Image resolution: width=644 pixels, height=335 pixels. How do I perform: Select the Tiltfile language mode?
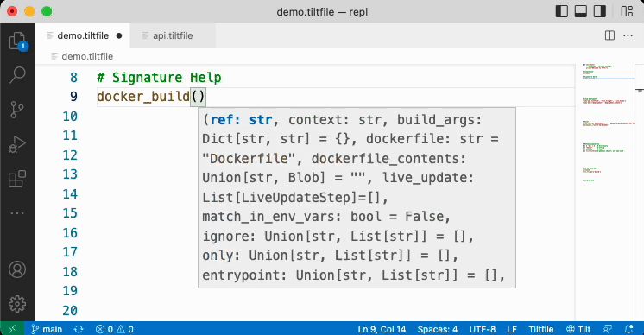click(541, 329)
